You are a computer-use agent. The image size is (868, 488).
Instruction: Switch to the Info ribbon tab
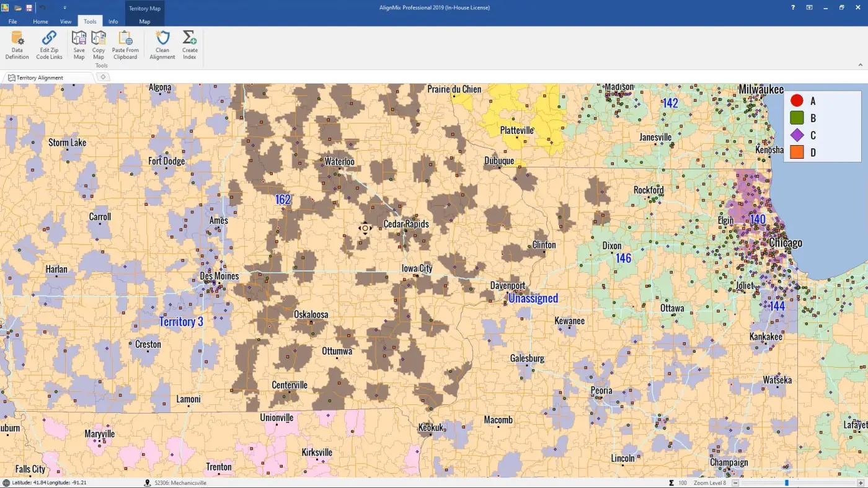point(113,22)
